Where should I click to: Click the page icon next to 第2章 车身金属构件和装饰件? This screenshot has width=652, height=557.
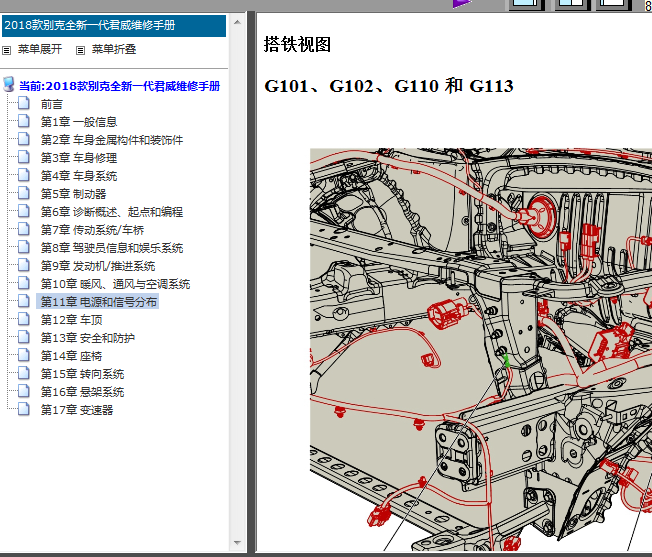pos(24,139)
